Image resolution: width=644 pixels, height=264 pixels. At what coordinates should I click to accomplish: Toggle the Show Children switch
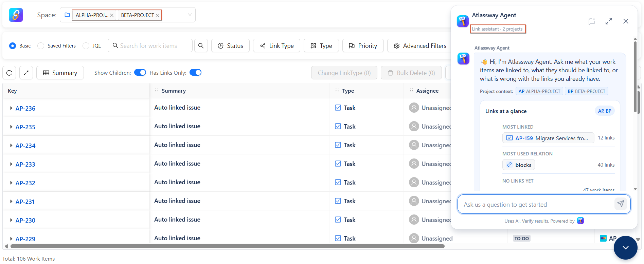[x=140, y=73]
